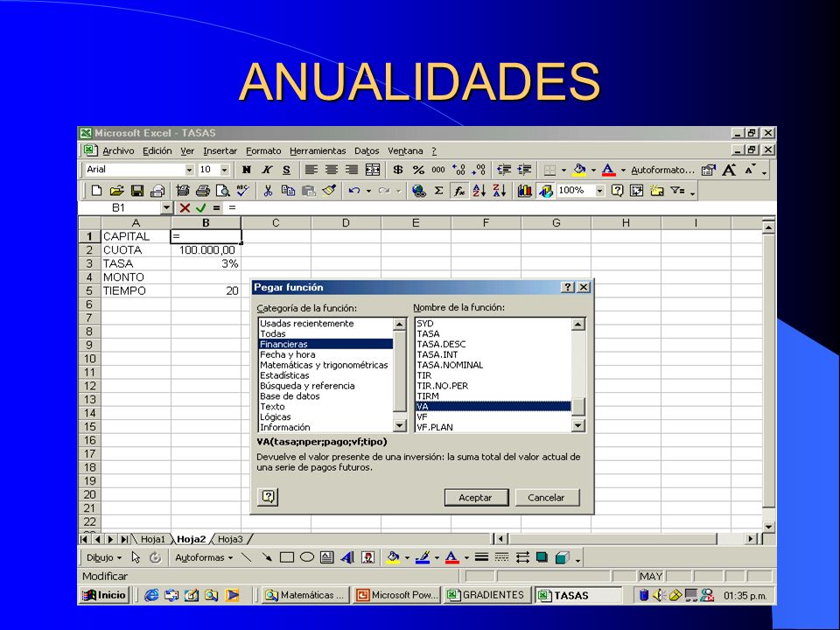Viewport: 840px width, 630px height.
Task: Click the insert hyperlink globe icon
Action: pyautogui.click(x=419, y=190)
